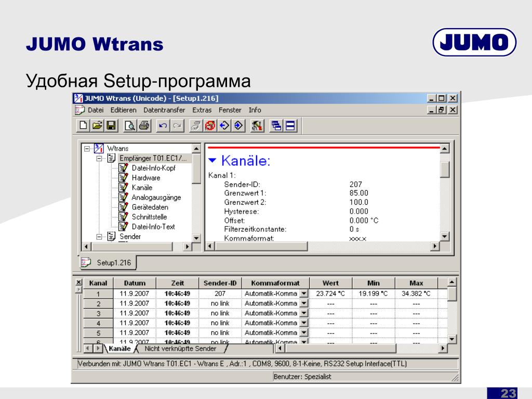Click tree panel vertical scrollbar thumb
The width and height of the screenshot is (532, 399).
(x=196, y=168)
